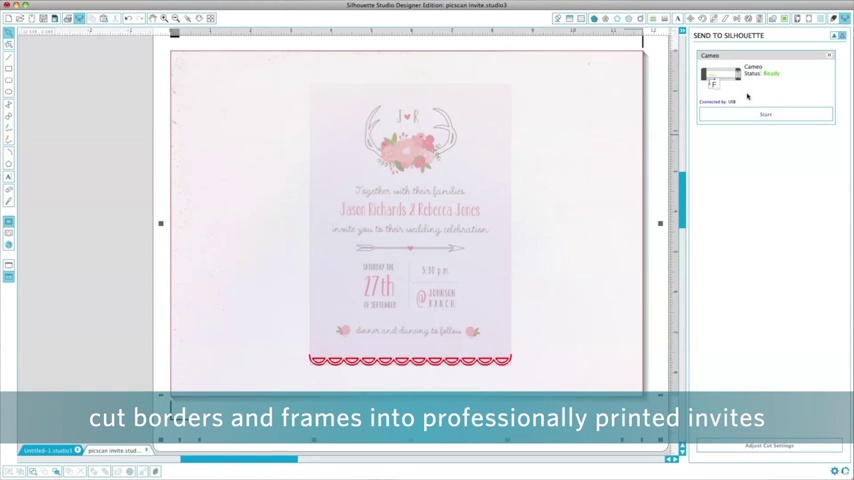The image size is (854, 480).
Task: Collapse the Cameo device section
Action: (x=829, y=55)
